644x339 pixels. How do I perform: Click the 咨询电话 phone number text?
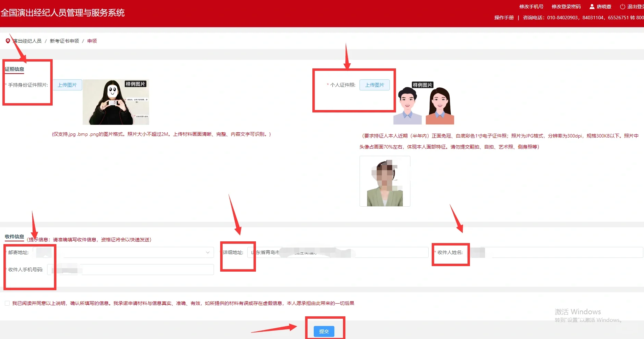click(x=583, y=18)
